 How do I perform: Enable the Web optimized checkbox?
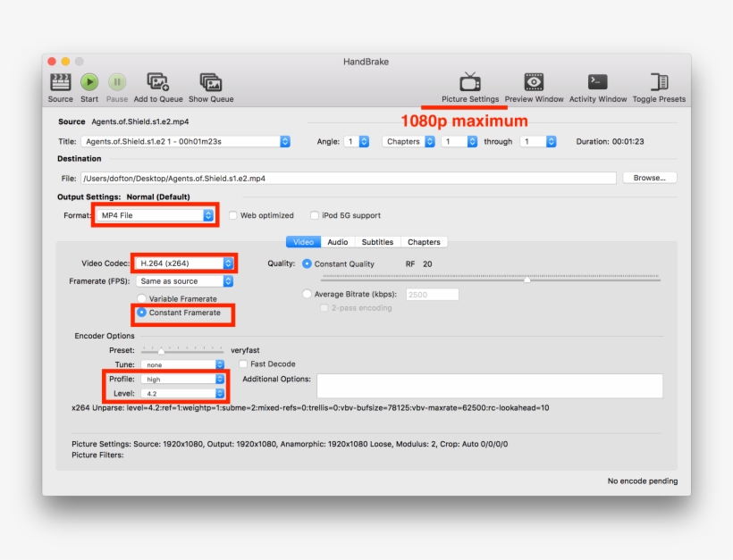coord(233,215)
